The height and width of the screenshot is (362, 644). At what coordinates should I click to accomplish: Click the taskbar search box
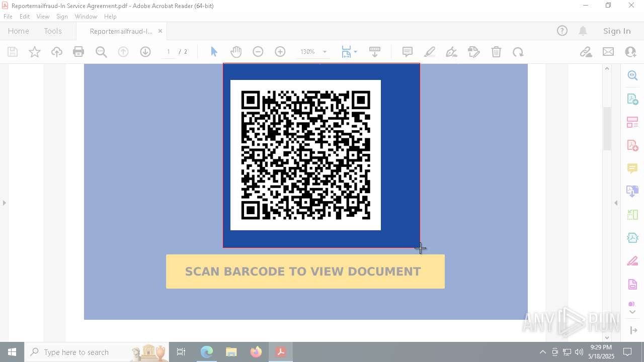pyautogui.click(x=97, y=352)
